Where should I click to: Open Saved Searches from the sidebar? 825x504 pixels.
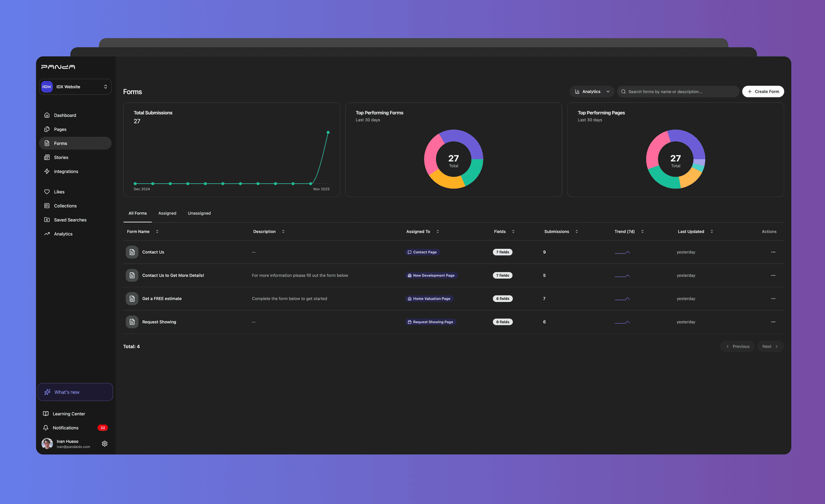click(70, 220)
